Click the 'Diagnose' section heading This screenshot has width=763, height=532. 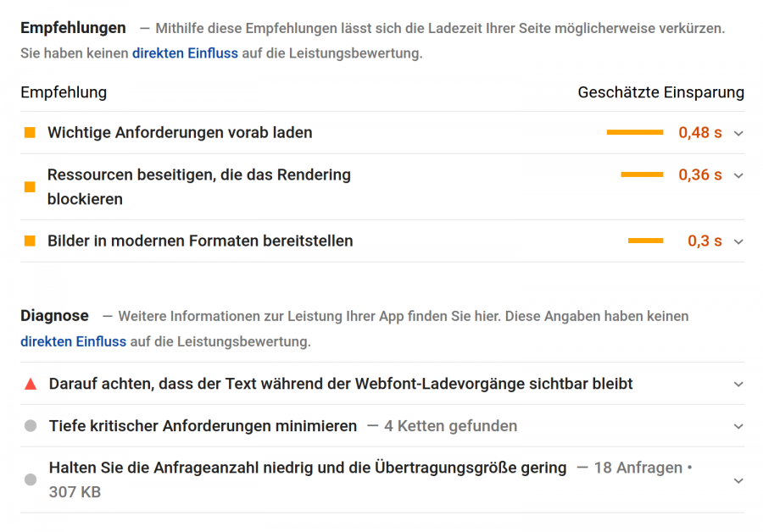click(x=54, y=316)
